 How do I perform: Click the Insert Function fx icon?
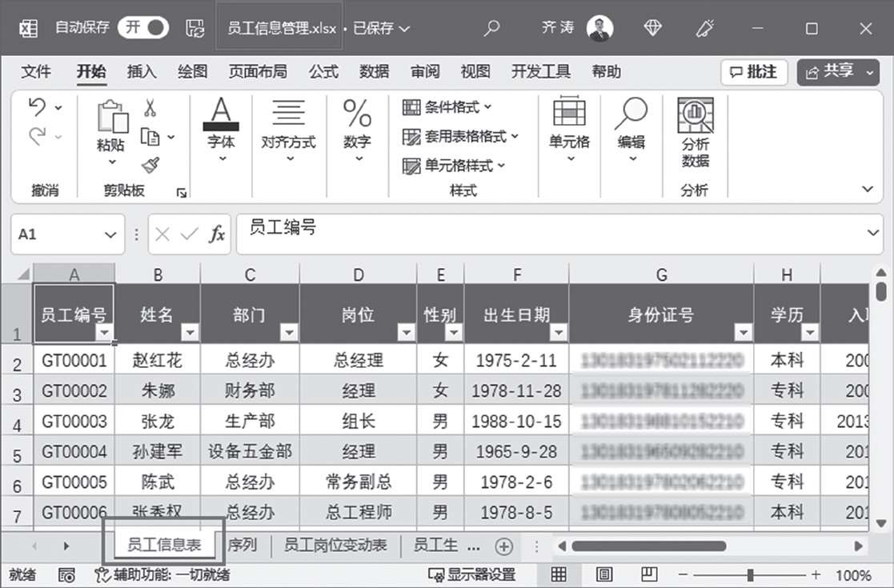pyautogui.click(x=217, y=234)
